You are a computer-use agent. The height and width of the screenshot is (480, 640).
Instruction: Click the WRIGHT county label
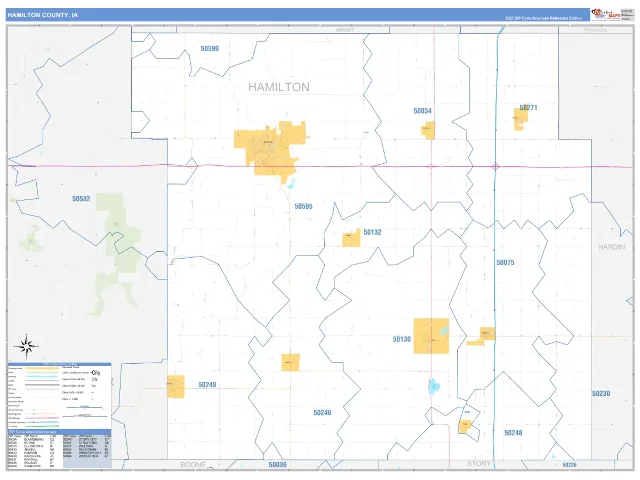coord(345,30)
